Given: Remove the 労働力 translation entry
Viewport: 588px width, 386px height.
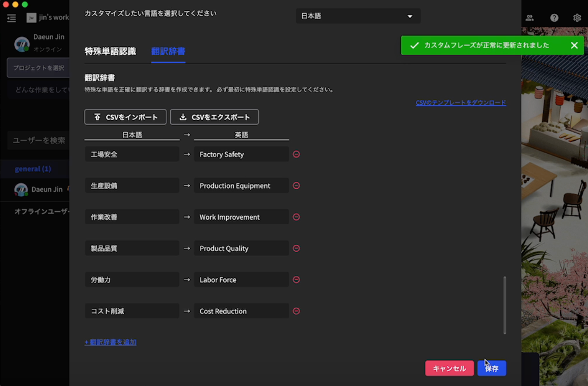Looking at the screenshot, I should coord(296,280).
